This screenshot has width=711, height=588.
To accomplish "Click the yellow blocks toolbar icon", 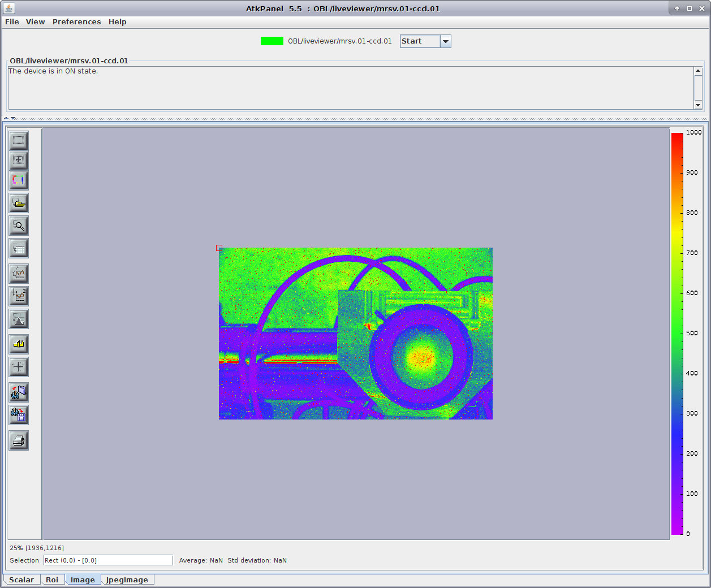I will pos(19,344).
